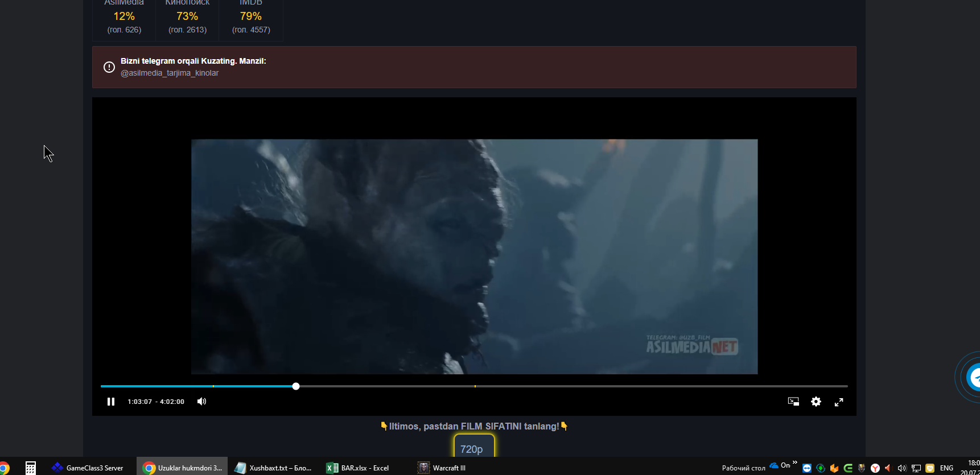The width and height of the screenshot is (980, 475).
Task: Click the armored mask tray icon
Action: (x=862, y=468)
